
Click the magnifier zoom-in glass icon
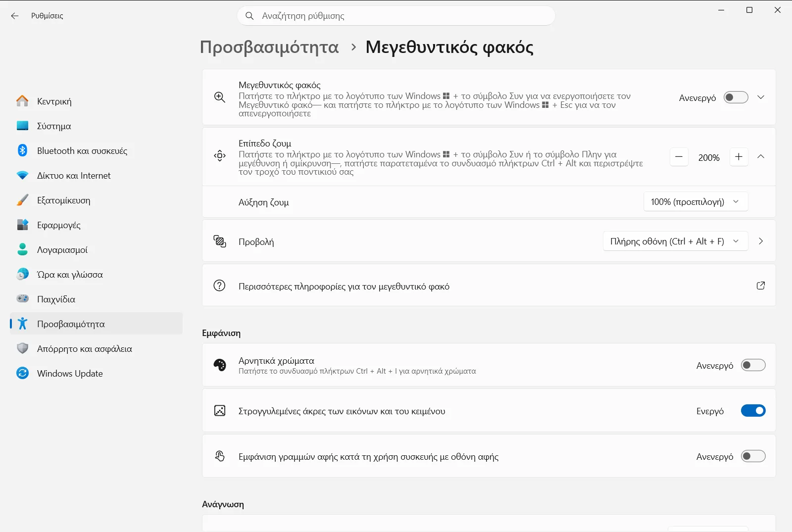220,97
